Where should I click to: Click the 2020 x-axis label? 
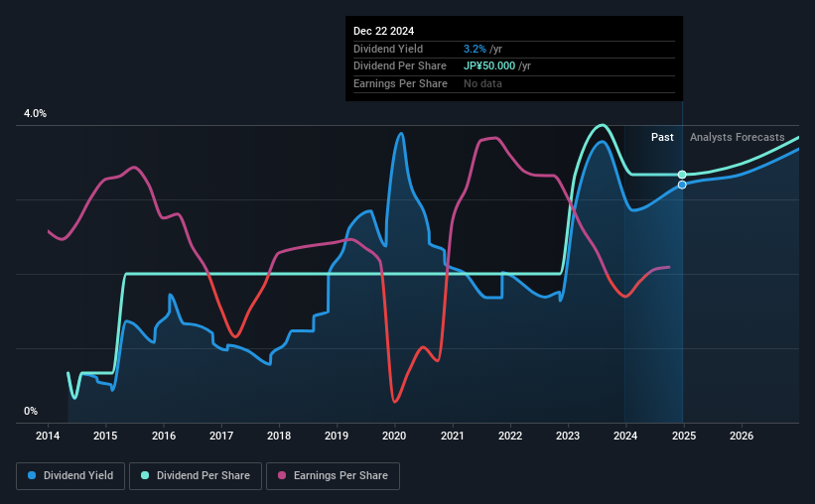coord(394,436)
